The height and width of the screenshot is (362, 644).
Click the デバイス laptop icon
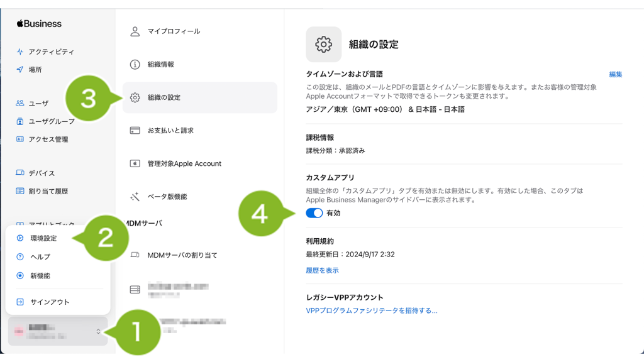[19, 173]
